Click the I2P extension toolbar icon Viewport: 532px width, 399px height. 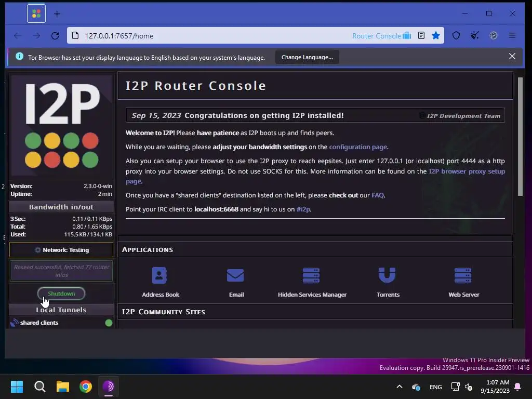click(494, 35)
